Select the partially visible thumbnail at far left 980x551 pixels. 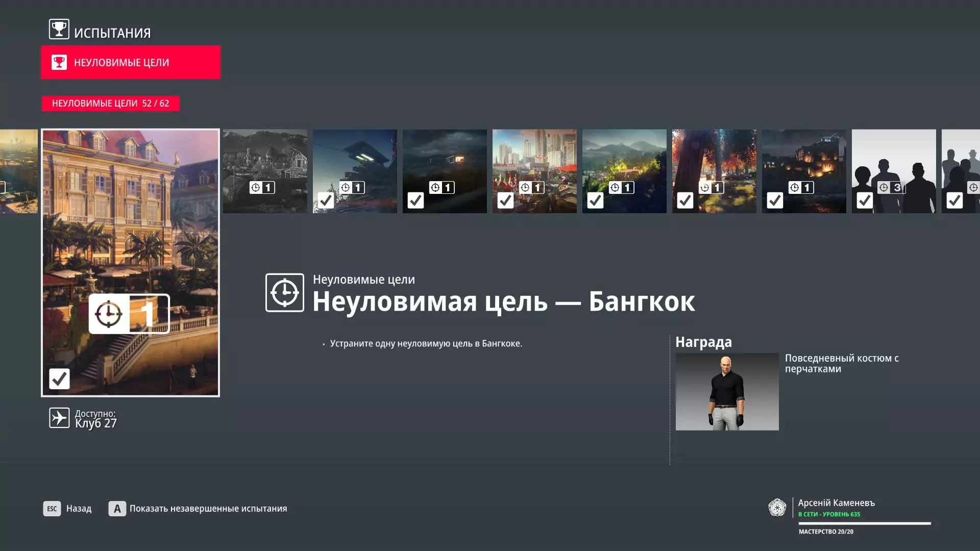(x=18, y=171)
